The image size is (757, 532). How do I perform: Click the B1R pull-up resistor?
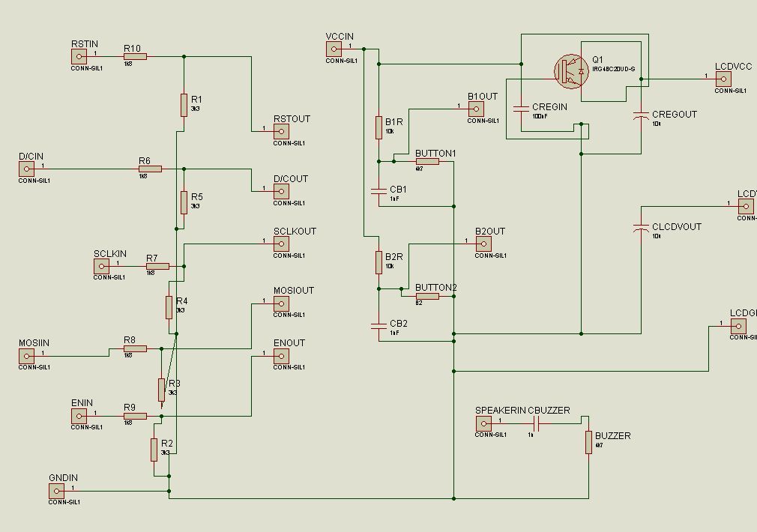(379, 127)
